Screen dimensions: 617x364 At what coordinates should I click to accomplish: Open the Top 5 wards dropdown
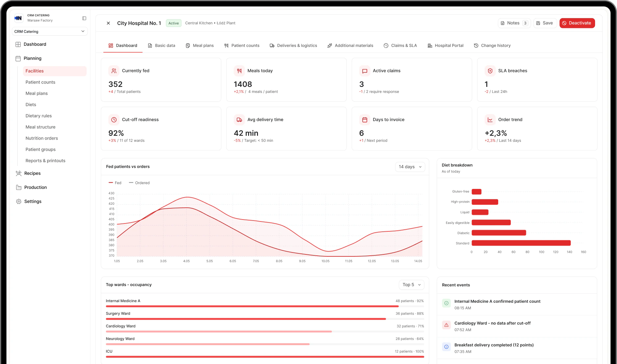coord(411,285)
